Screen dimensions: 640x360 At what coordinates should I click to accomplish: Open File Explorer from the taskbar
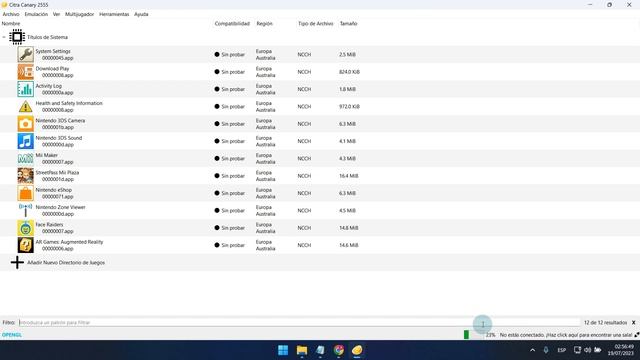coord(302,350)
